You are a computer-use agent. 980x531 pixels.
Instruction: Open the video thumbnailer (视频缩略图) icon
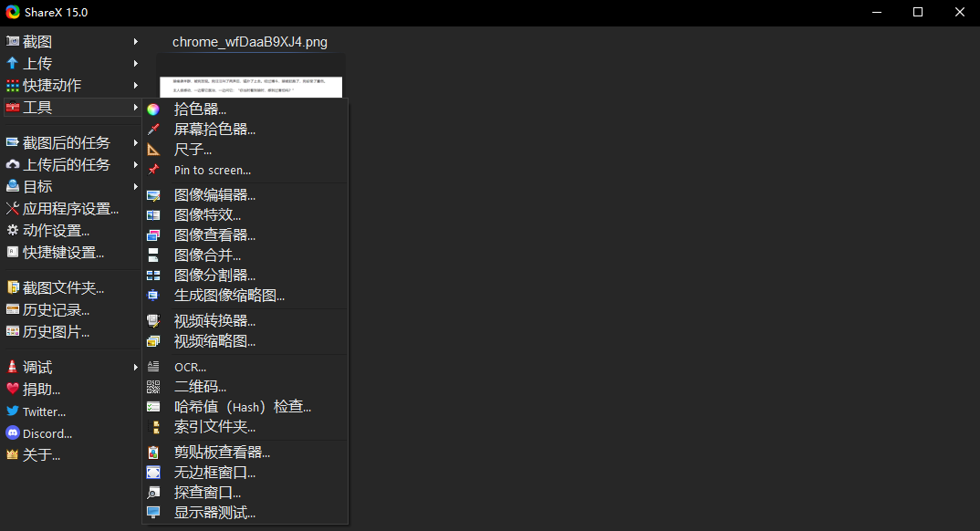pyautogui.click(x=153, y=341)
